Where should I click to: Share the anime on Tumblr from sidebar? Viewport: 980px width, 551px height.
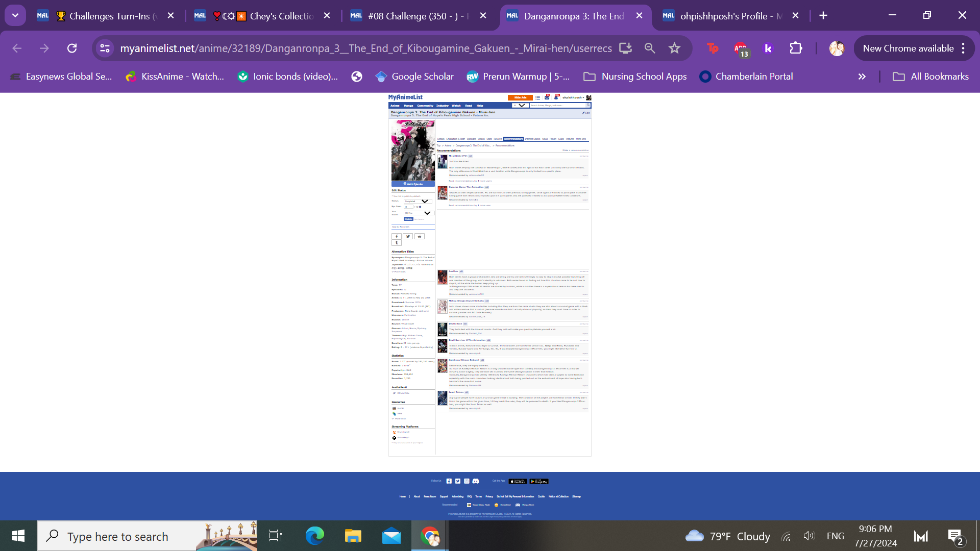point(397,242)
